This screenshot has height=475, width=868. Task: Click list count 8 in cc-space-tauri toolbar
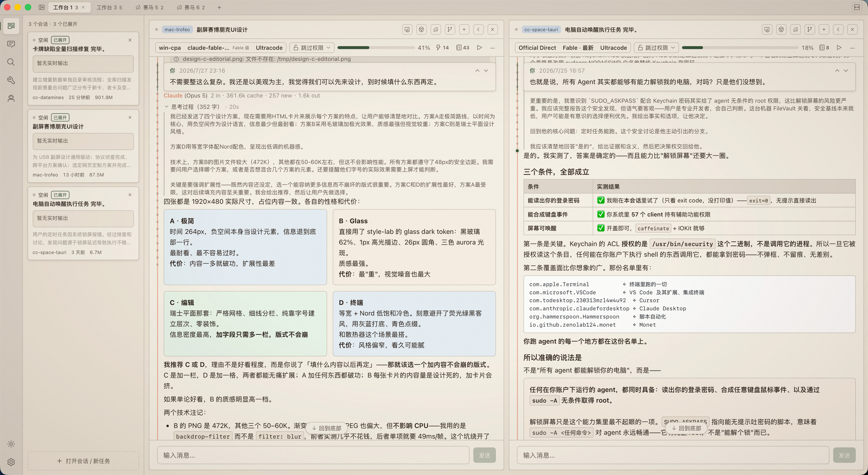pyautogui.click(x=824, y=47)
